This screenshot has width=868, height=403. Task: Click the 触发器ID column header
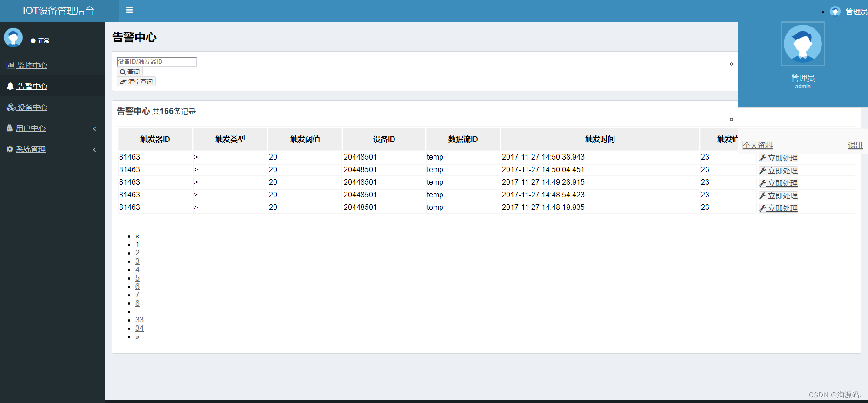pos(155,139)
